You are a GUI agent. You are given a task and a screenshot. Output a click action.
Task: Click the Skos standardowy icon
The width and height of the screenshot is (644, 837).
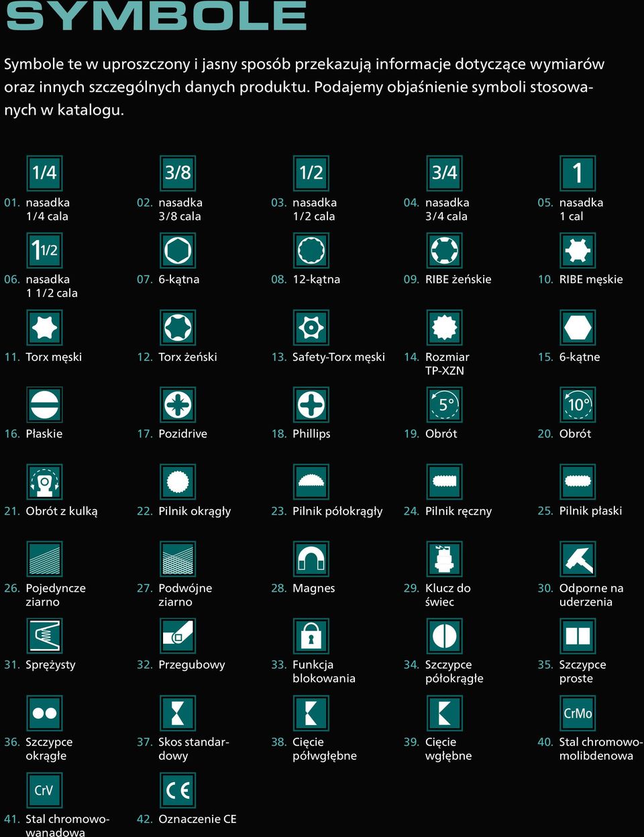[178, 713]
